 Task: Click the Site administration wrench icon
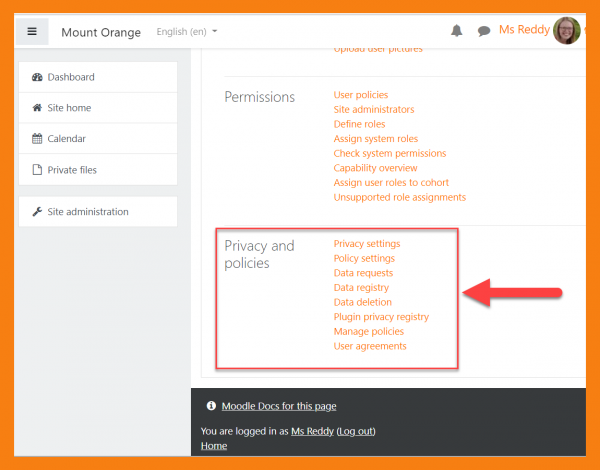[x=38, y=212]
